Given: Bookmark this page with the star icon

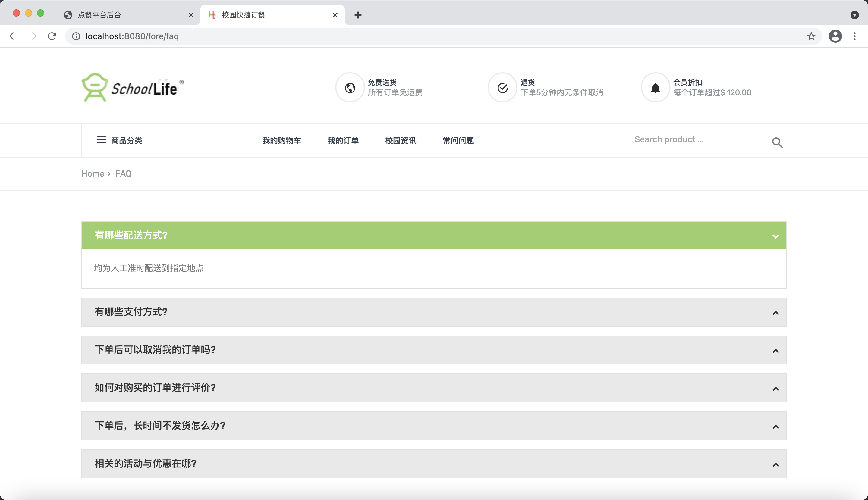Looking at the screenshot, I should [811, 36].
